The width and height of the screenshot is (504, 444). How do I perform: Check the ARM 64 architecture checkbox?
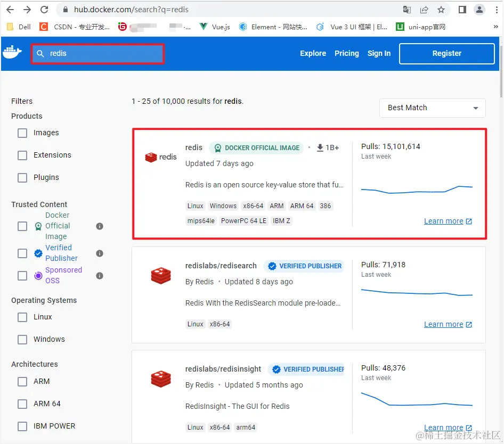click(x=22, y=404)
